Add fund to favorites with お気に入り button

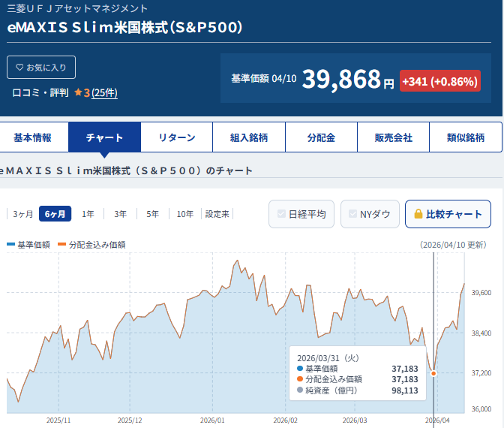(41, 68)
